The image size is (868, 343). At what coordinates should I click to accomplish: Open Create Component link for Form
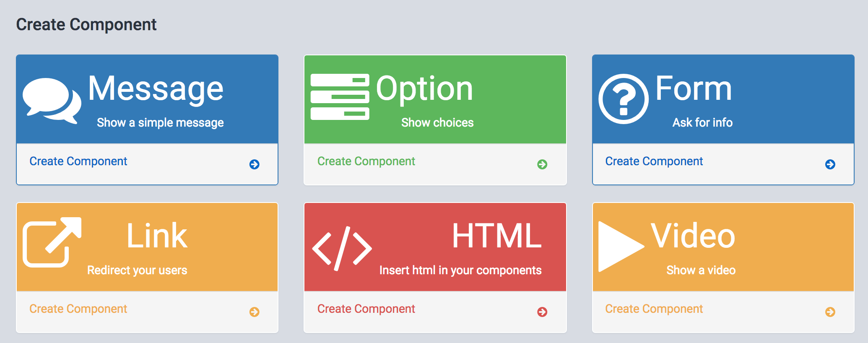(x=654, y=161)
